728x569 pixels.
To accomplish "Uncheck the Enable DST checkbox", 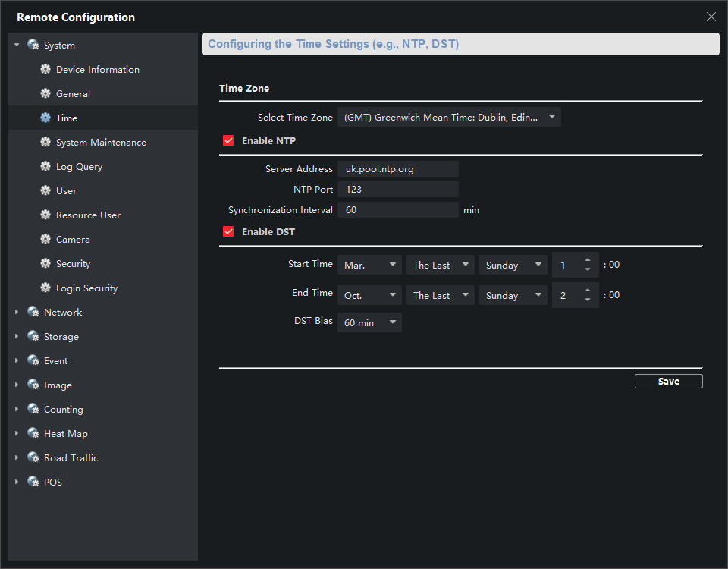I will 228,231.
